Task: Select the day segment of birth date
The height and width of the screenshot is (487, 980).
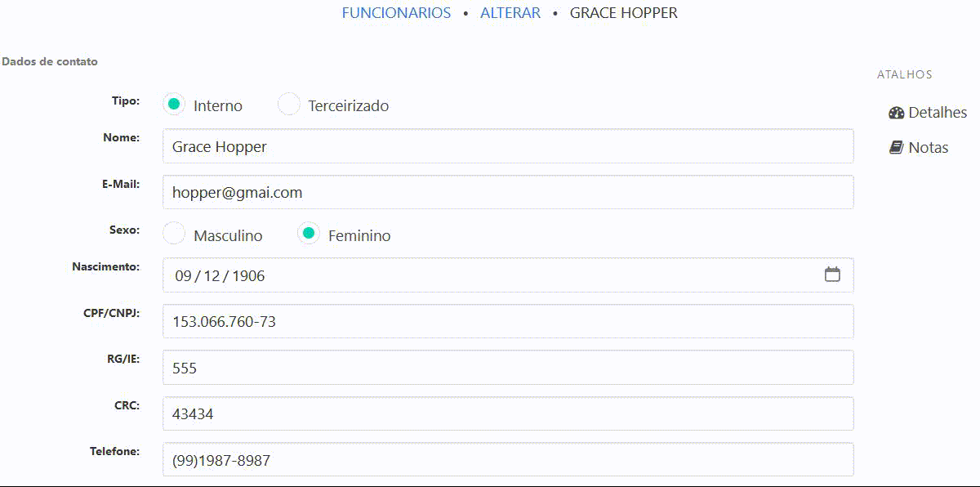Action: tap(183, 276)
